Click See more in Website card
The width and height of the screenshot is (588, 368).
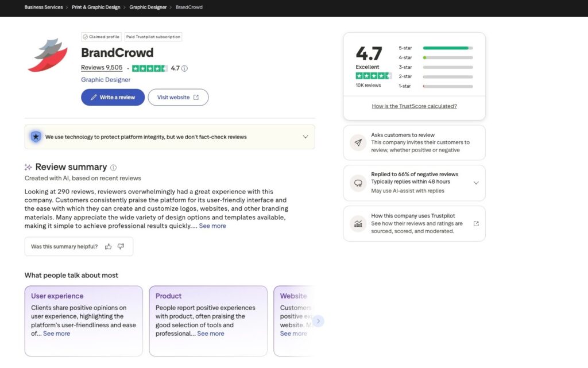click(x=293, y=333)
